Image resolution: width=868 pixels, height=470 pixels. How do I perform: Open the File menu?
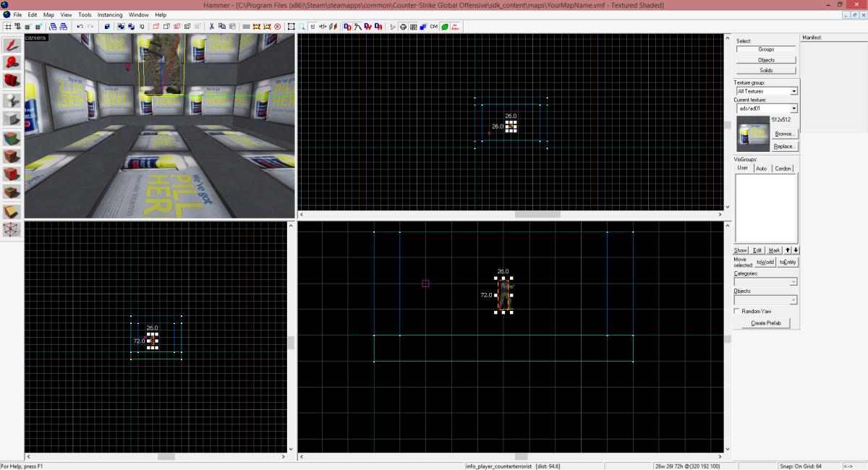pos(17,14)
